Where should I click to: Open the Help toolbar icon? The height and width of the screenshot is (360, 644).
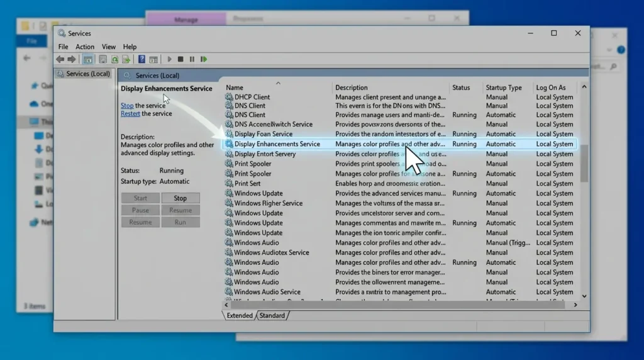click(x=142, y=59)
